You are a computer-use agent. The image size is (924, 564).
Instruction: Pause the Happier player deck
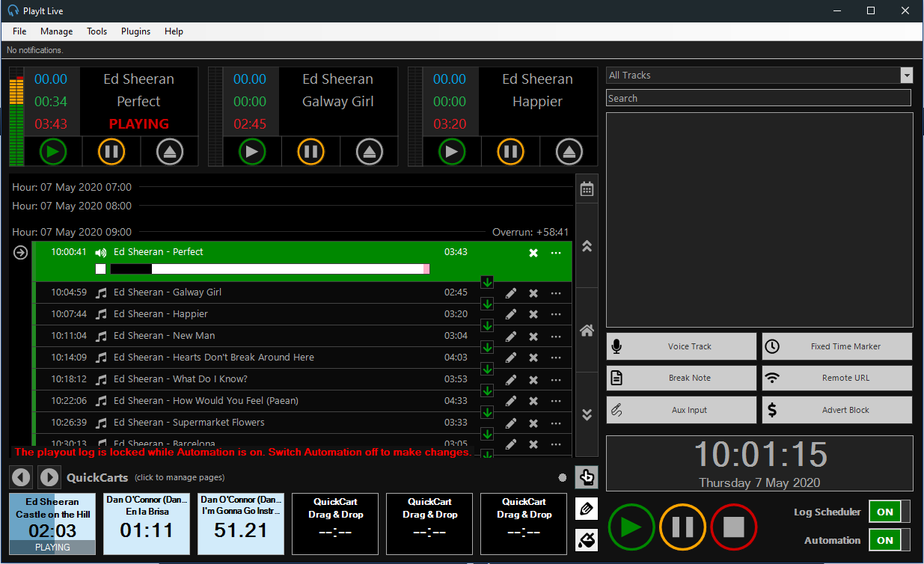(x=510, y=151)
